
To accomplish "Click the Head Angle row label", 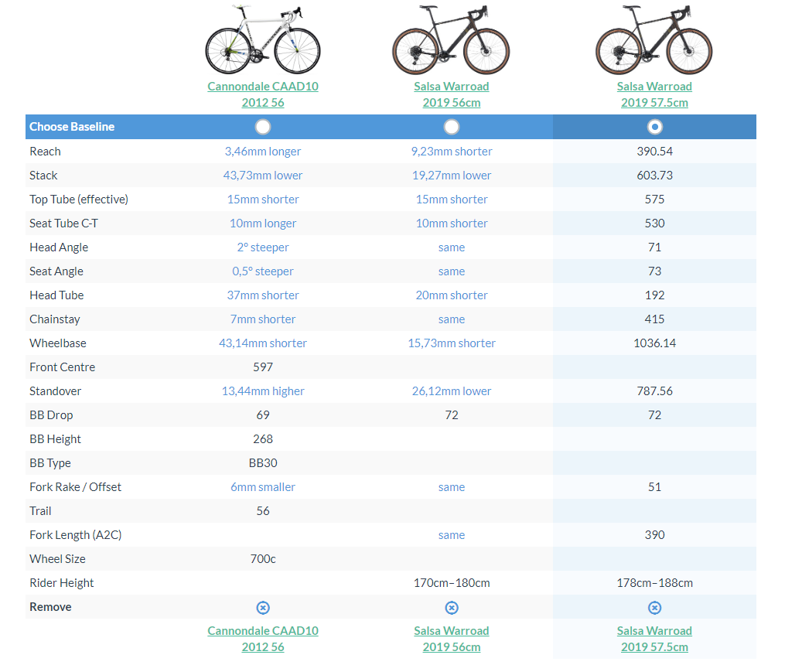I will [x=59, y=247].
